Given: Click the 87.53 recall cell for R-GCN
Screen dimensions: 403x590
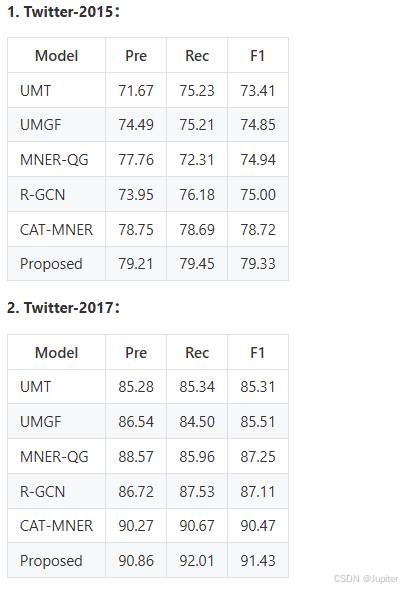Looking at the screenshot, I should (197, 491).
